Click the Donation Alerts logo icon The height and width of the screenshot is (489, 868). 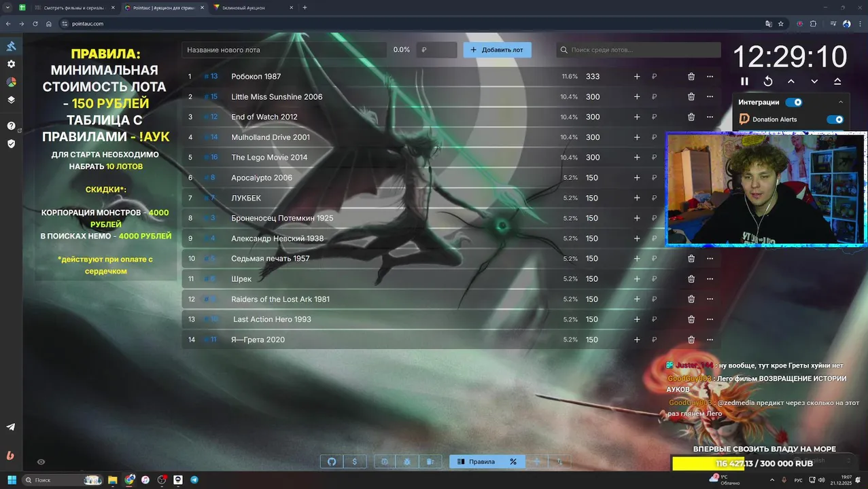tap(744, 120)
